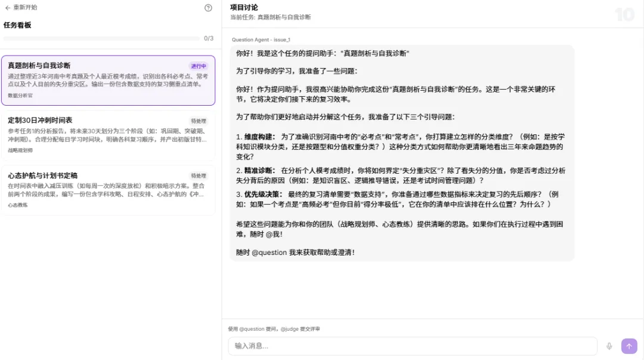Select the 真题剖析与自我诊断 task card
Screen dimensions: 644x360
pyautogui.click(x=107, y=81)
